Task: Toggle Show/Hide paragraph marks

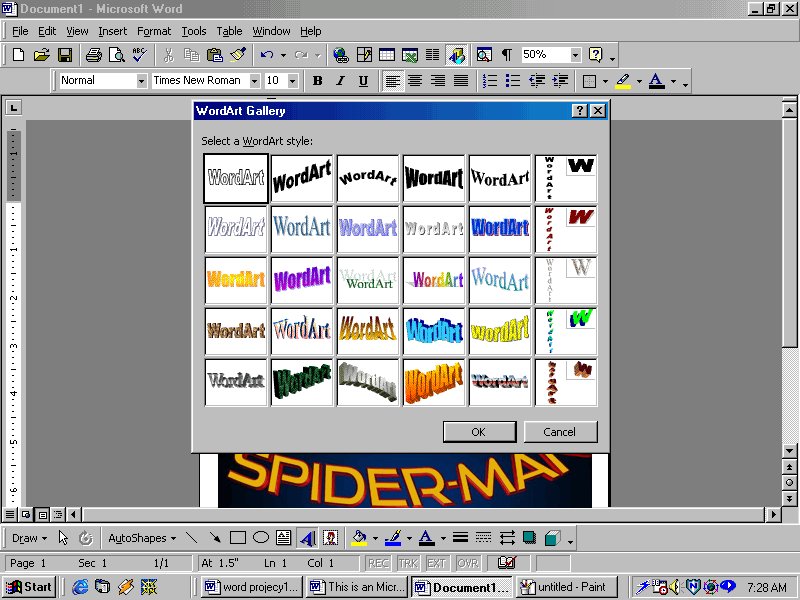Action: (x=507, y=55)
